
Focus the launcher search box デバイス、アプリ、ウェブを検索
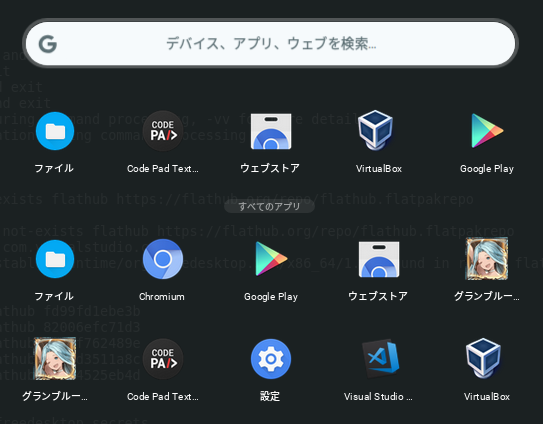pos(270,44)
